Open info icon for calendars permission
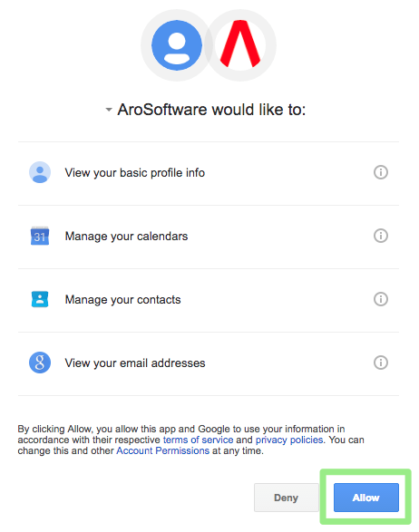Image resolution: width=419 pixels, height=532 pixels. (381, 236)
